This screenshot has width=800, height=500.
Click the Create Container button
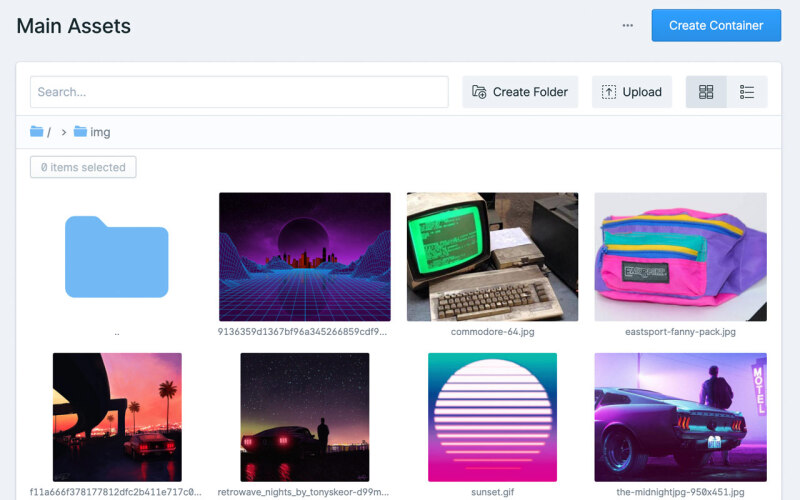(x=716, y=26)
